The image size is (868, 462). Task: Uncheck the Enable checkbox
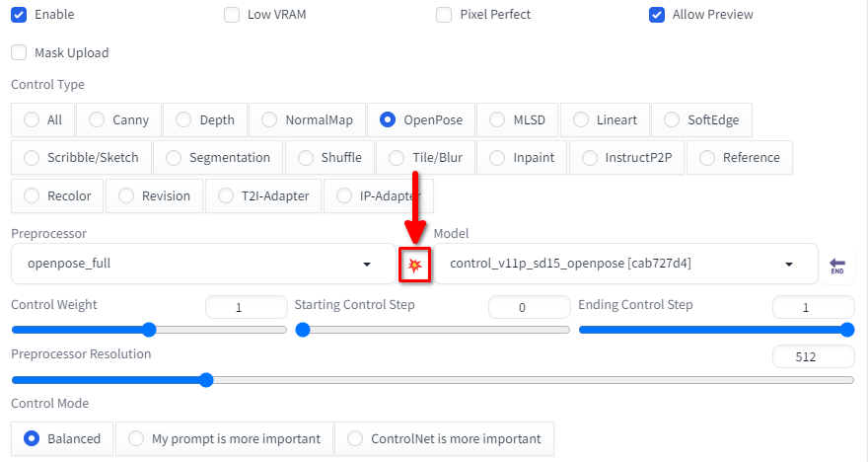coord(19,15)
